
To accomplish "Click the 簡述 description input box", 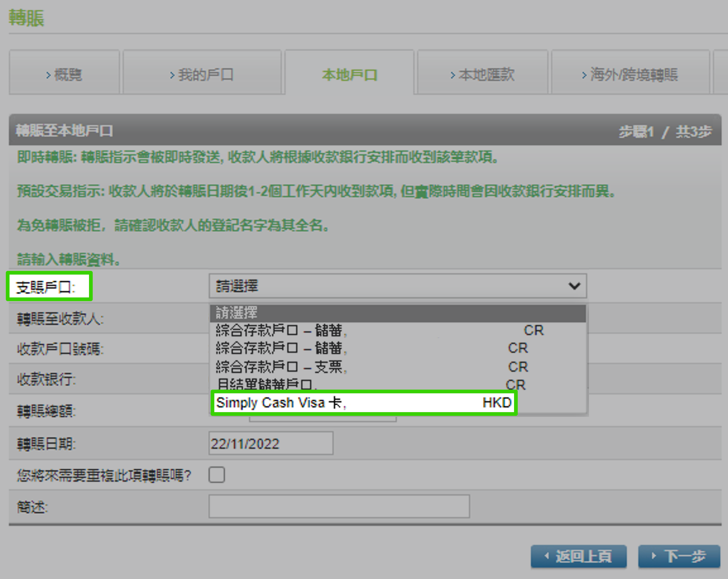I will [339, 507].
